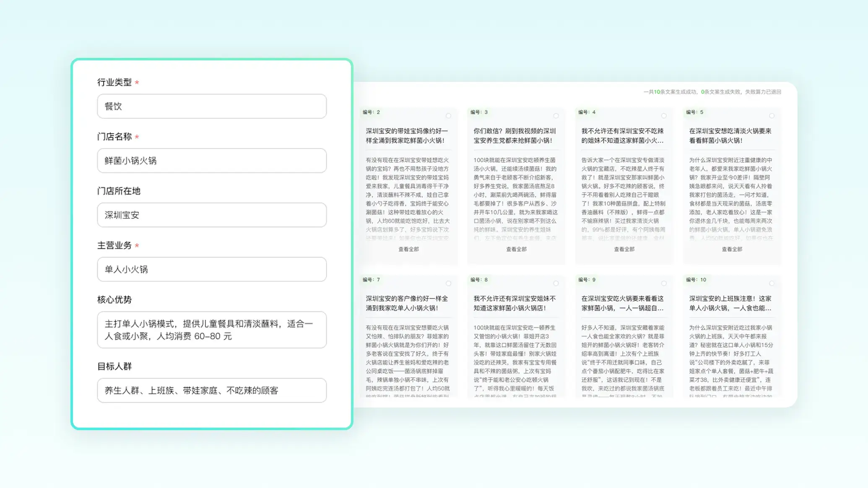Select the radio circle on card 编号 3

[556, 116]
